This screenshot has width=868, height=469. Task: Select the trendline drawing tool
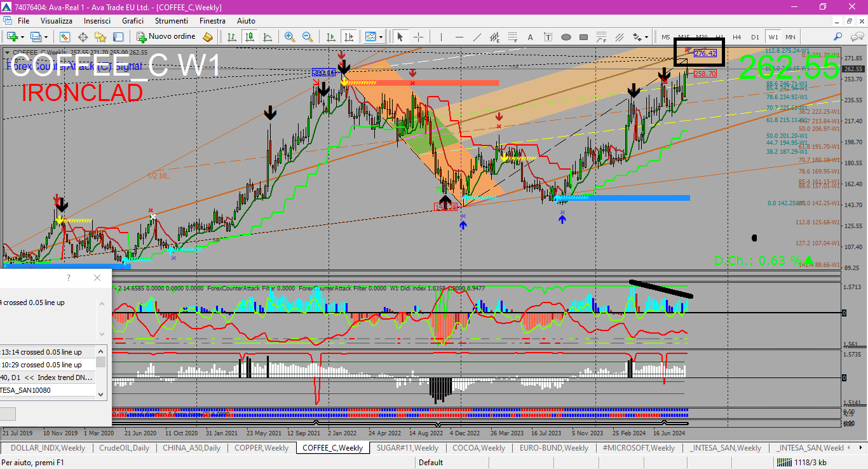tap(477, 37)
